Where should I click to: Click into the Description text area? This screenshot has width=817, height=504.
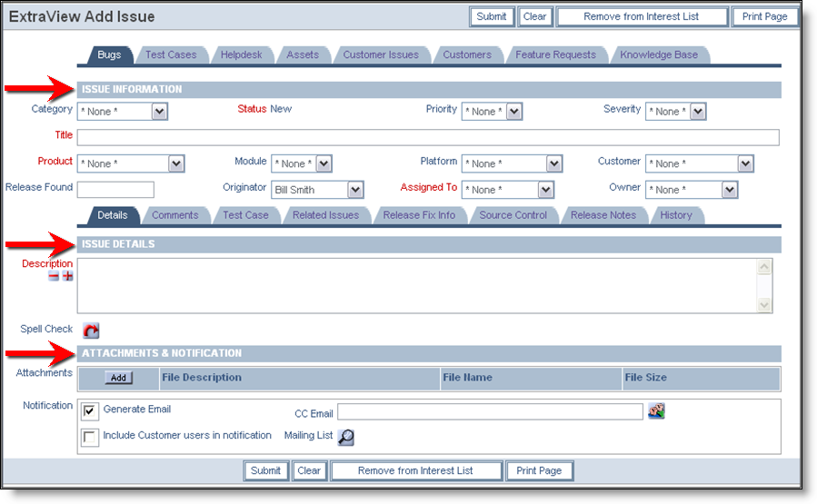click(417, 286)
